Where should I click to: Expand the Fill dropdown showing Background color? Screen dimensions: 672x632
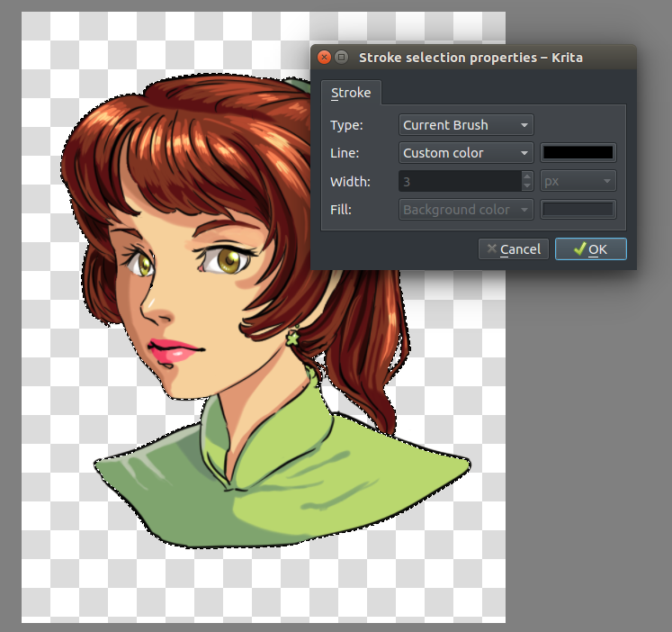pos(466,210)
